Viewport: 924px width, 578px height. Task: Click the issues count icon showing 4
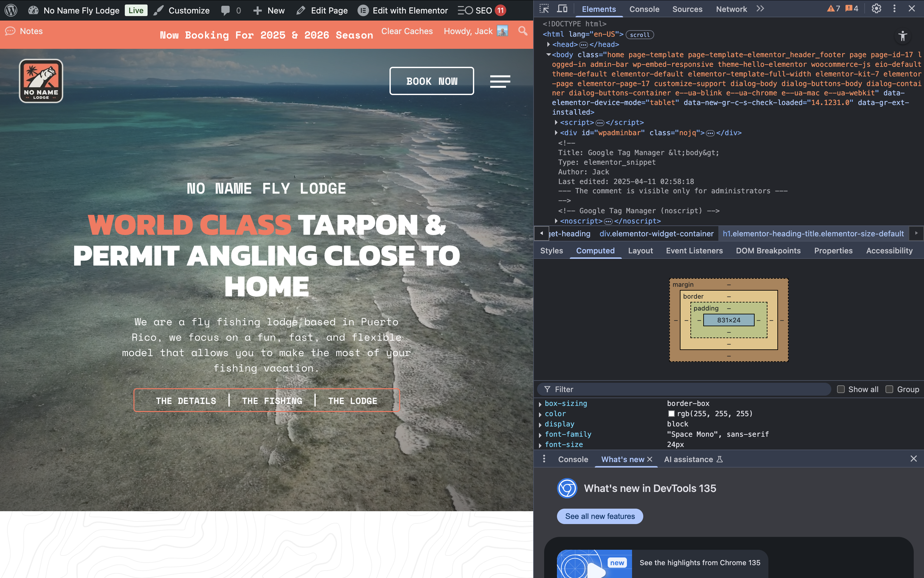pos(852,8)
